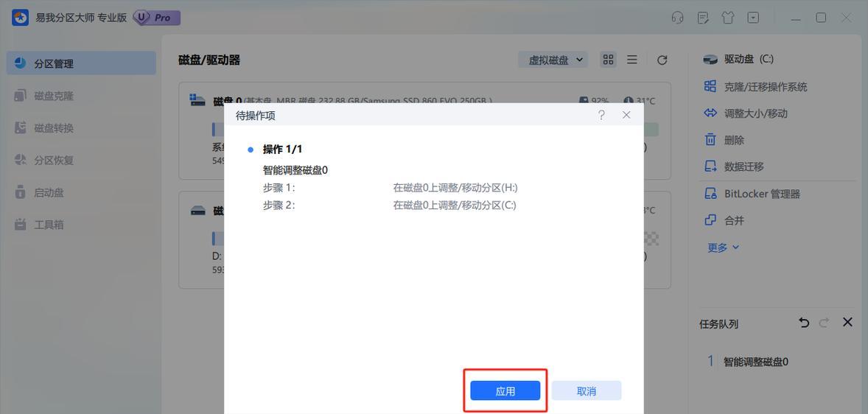Click the 智能调整磁盘0 dialog heading

click(295, 170)
